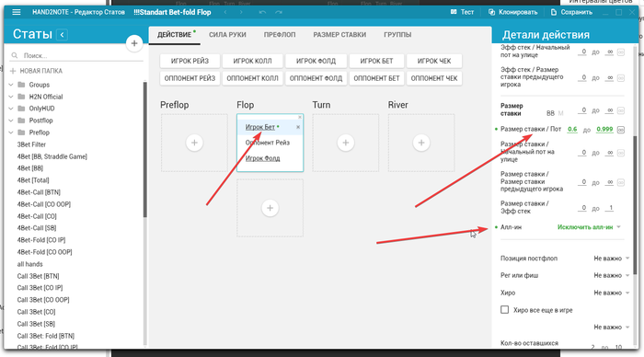Expand the Groups folder
Image resolution: width=644 pixels, height=357 pixels.
point(11,85)
